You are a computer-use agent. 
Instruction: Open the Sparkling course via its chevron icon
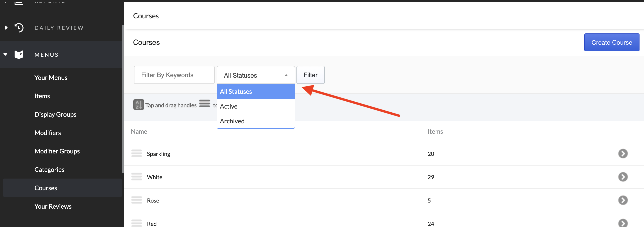pos(623,153)
